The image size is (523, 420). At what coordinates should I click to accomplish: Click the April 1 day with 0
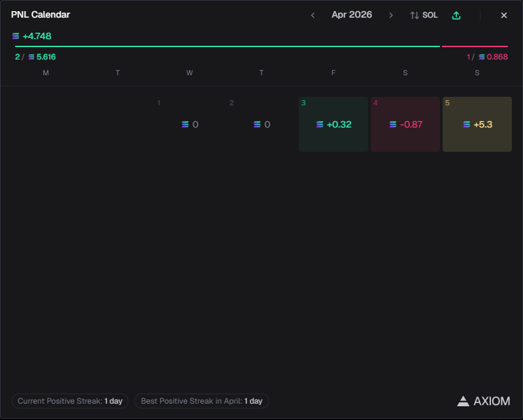190,124
